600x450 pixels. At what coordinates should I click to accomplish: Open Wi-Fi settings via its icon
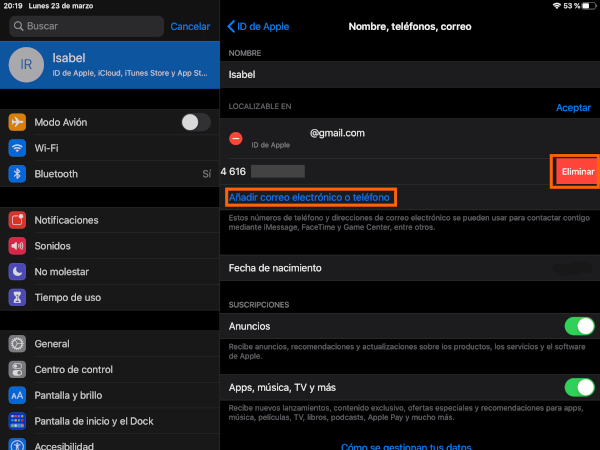point(17,148)
